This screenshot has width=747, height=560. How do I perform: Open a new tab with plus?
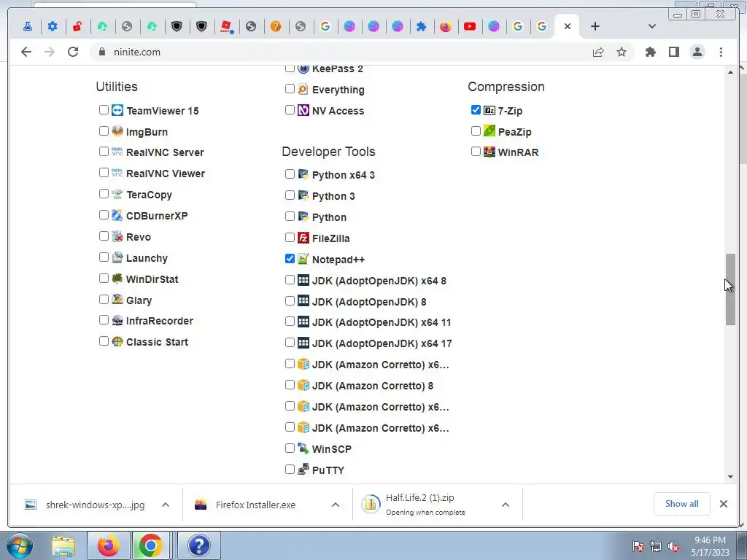595,26
